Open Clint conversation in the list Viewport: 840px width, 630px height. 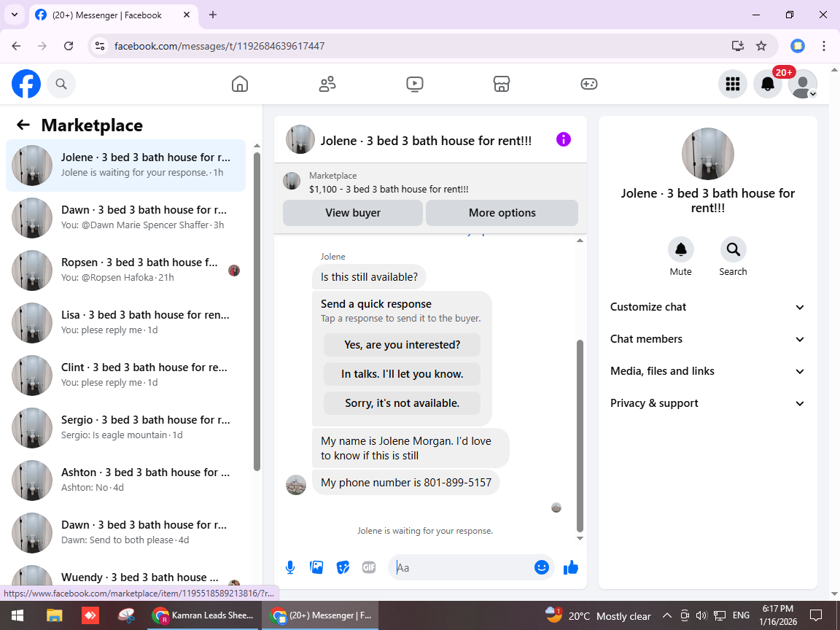[126, 375]
